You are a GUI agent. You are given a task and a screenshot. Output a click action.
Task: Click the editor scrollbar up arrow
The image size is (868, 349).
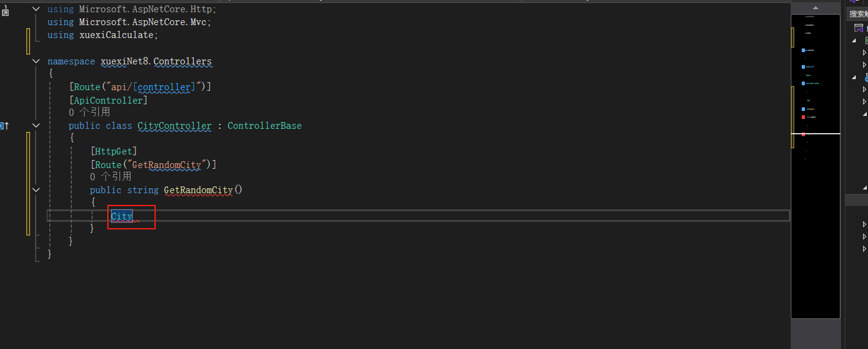tap(816, 7)
